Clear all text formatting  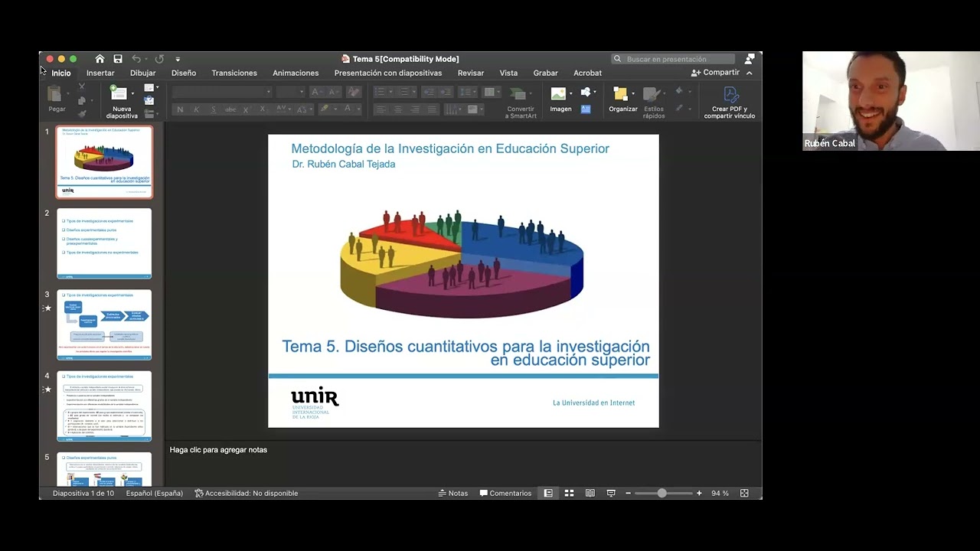pyautogui.click(x=353, y=92)
